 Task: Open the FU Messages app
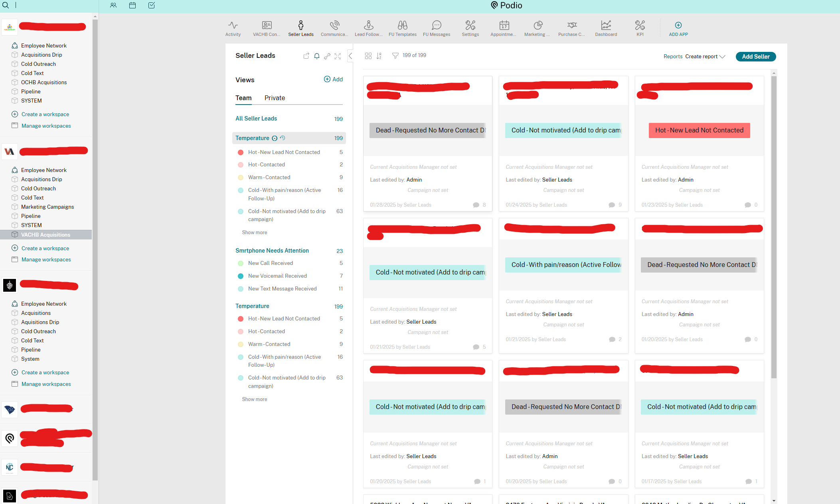click(436, 28)
